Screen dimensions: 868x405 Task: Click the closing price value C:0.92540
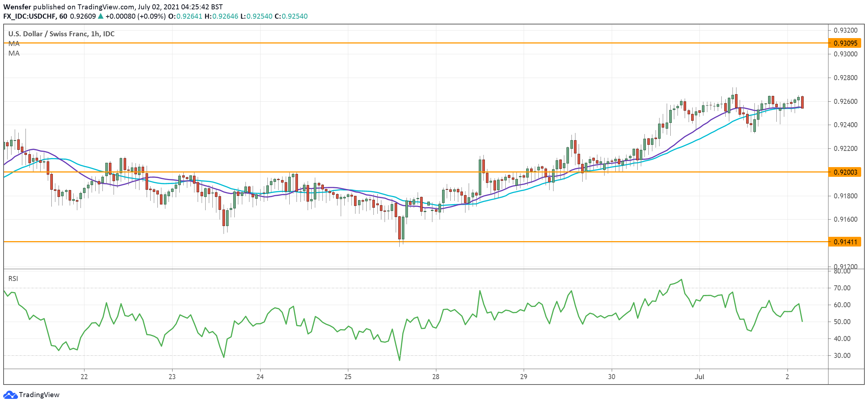tap(291, 16)
